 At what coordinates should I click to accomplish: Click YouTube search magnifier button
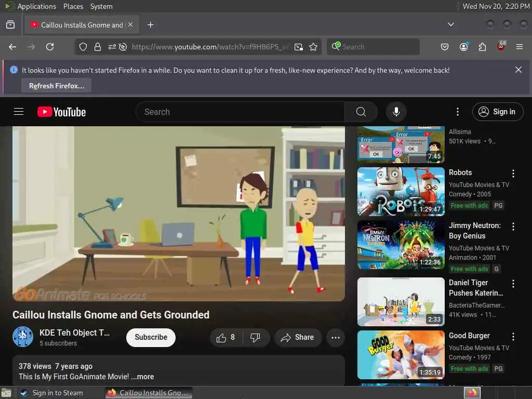[361, 112]
